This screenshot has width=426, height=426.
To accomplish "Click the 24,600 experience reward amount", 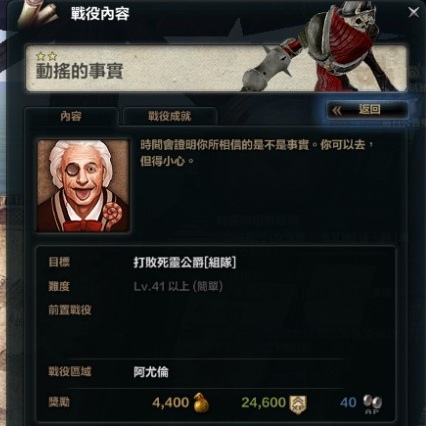I will [264, 403].
